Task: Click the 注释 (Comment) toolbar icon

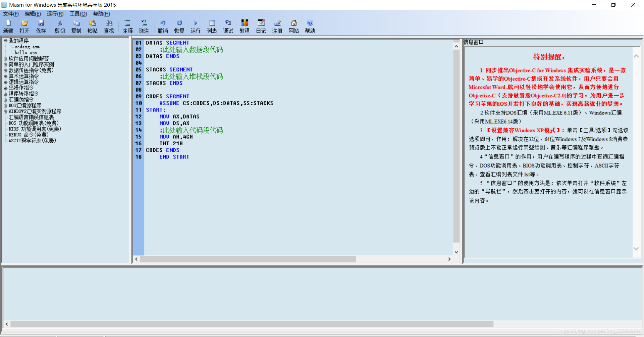Action: [127, 26]
